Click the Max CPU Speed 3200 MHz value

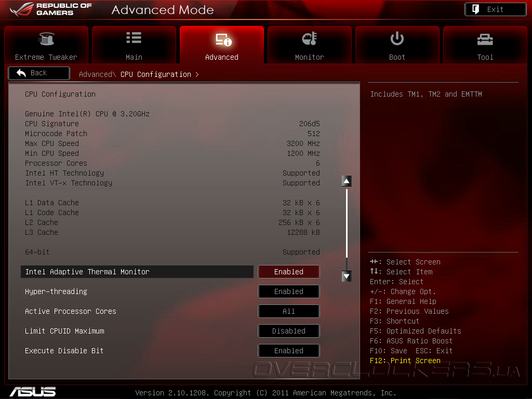(303, 143)
